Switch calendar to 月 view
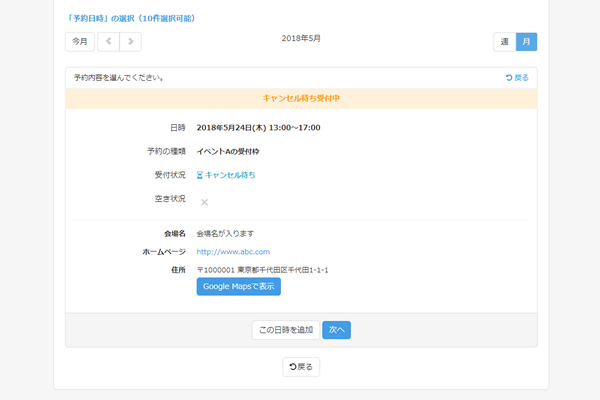Viewport: 600px width, 400px height. (x=526, y=42)
